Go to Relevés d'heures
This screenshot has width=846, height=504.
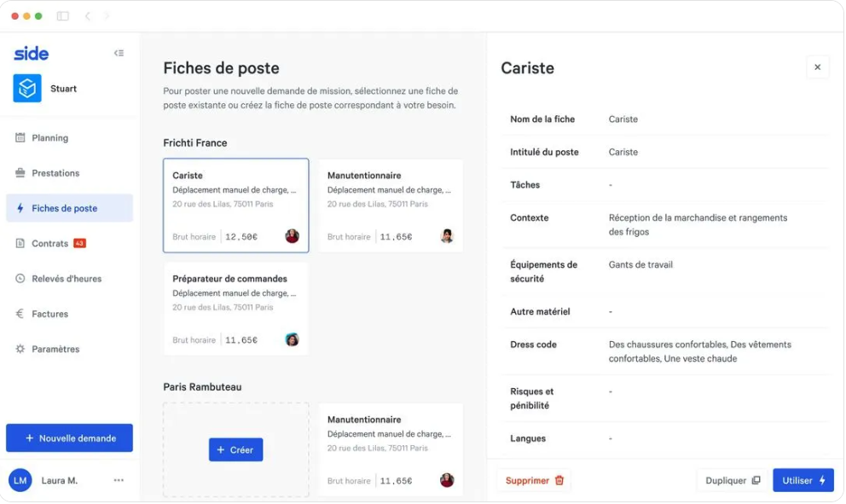click(67, 279)
